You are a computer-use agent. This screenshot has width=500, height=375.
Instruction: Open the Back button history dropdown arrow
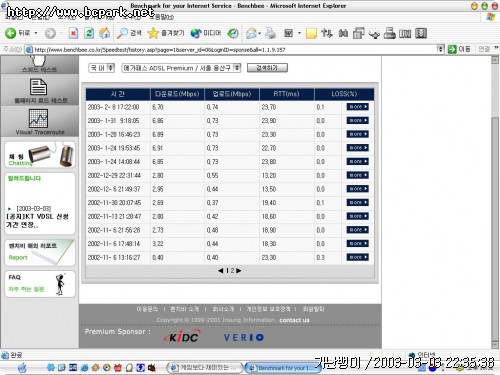(x=36, y=33)
